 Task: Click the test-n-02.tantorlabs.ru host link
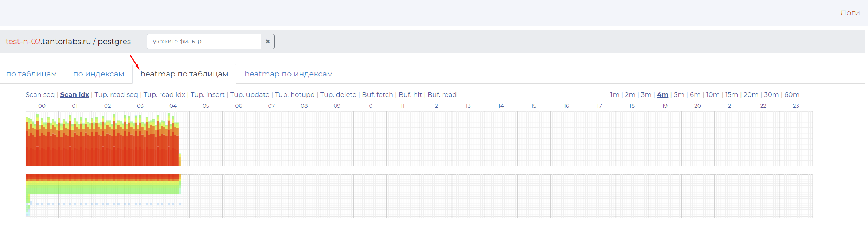(x=48, y=42)
